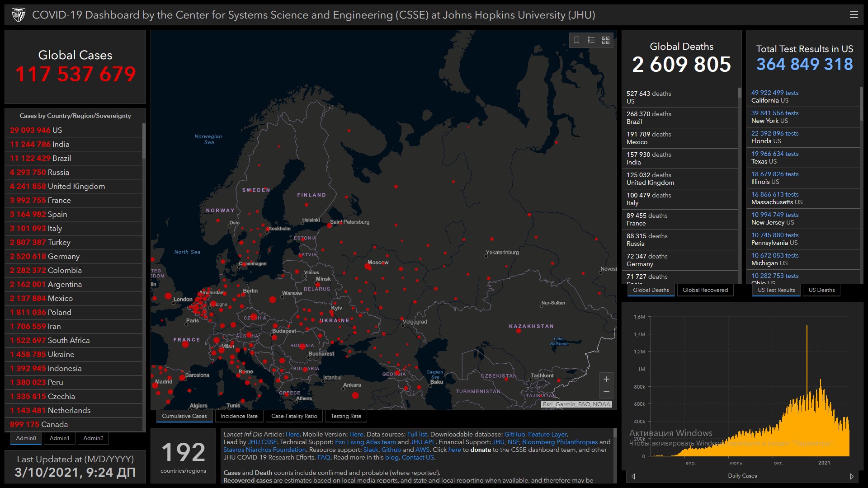Image resolution: width=868 pixels, height=488 pixels.
Task: Switch to the US Deaths tab
Action: (821, 290)
